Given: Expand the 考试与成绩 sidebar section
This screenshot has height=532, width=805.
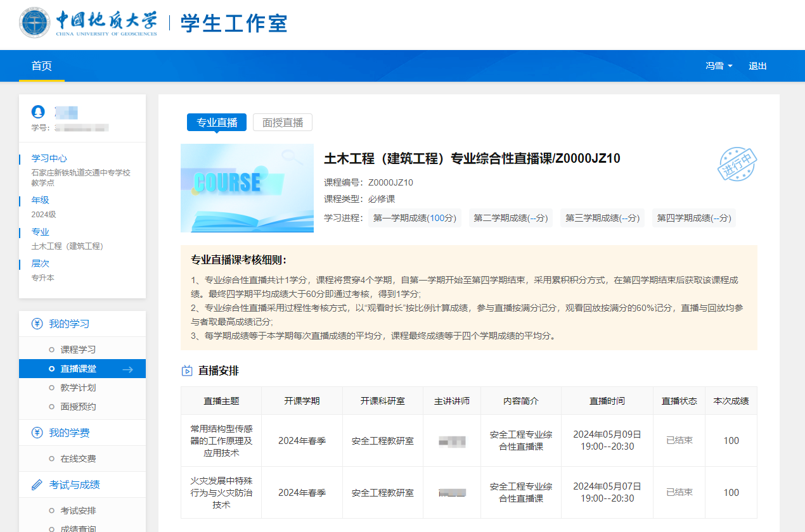Looking at the screenshot, I should click(75, 484).
